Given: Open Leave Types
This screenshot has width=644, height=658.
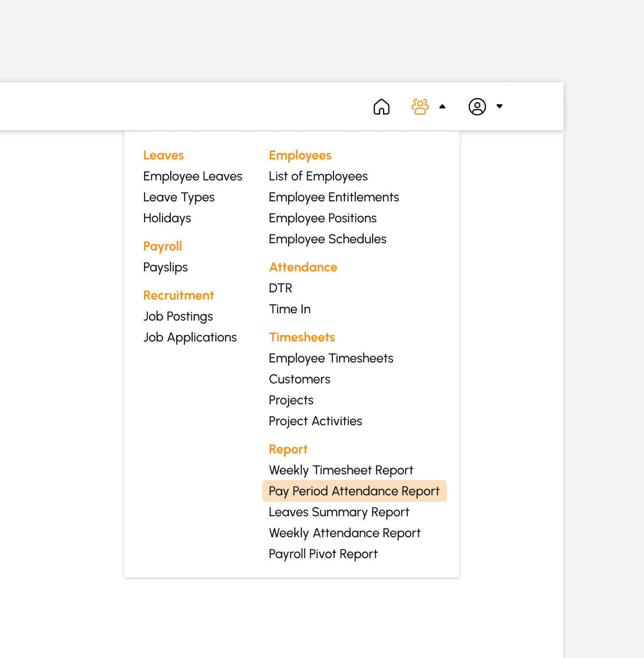Looking at the screenshot, I should coord(179,197).
